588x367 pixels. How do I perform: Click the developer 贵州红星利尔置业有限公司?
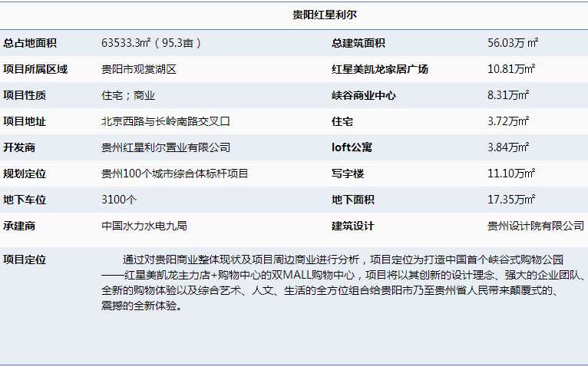click(x=165, y=147)
